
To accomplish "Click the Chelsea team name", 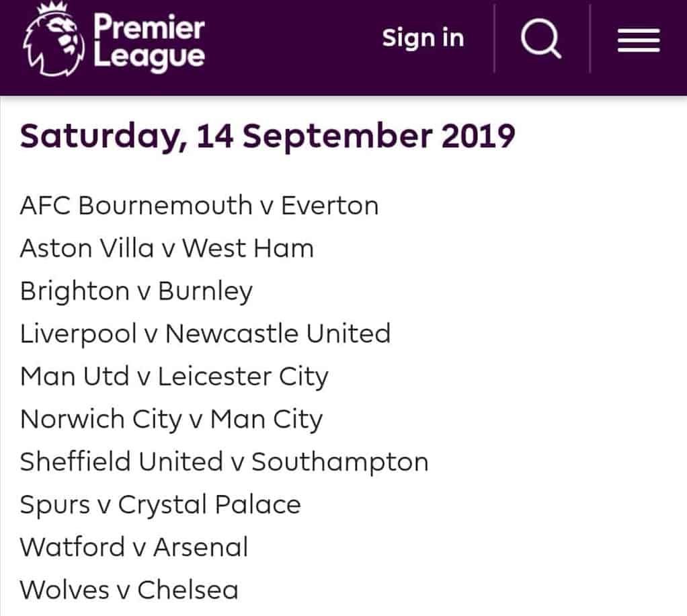I will click(188, 590).
